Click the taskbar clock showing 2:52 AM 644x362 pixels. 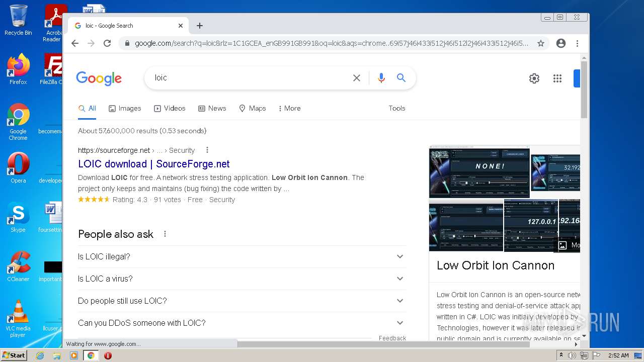[618, 355]
